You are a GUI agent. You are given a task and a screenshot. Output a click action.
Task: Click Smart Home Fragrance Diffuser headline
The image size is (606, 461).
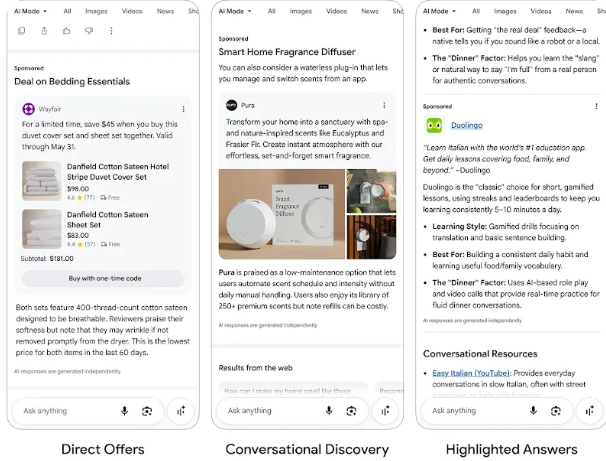point(287,52)
